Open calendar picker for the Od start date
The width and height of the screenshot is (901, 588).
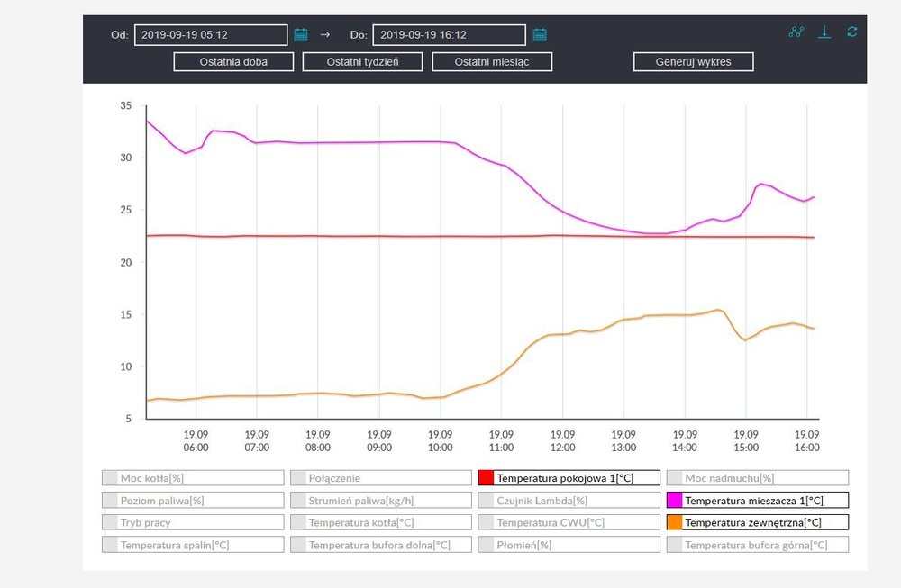pyautogui.click(x=301, y=35)
